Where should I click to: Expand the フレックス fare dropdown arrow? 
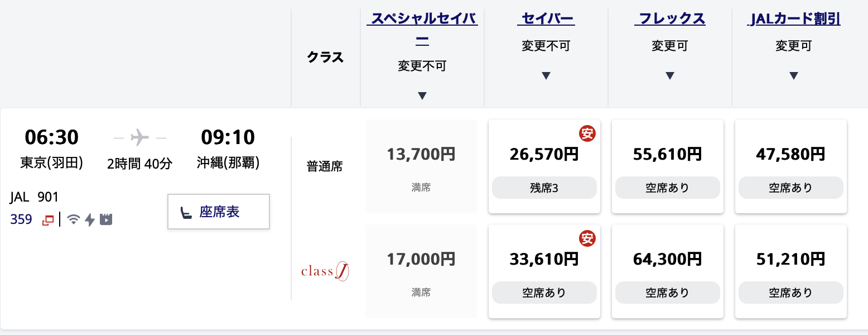[669, 75]
